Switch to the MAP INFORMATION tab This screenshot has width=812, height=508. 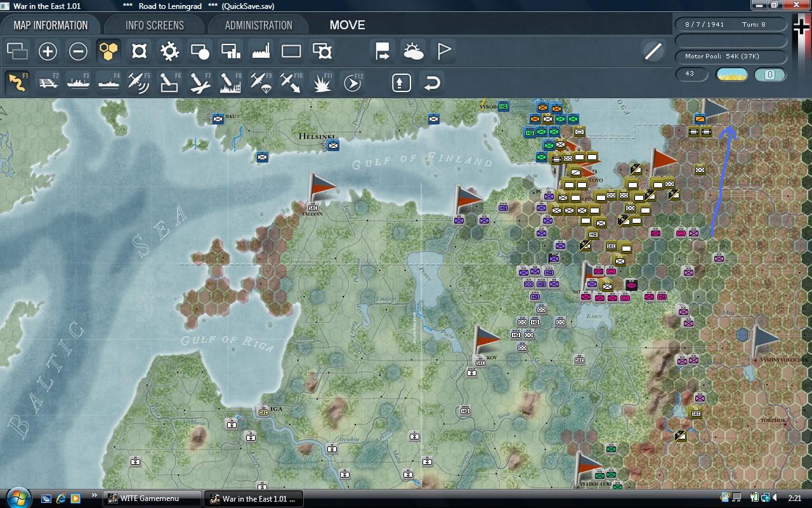(51, 25)
